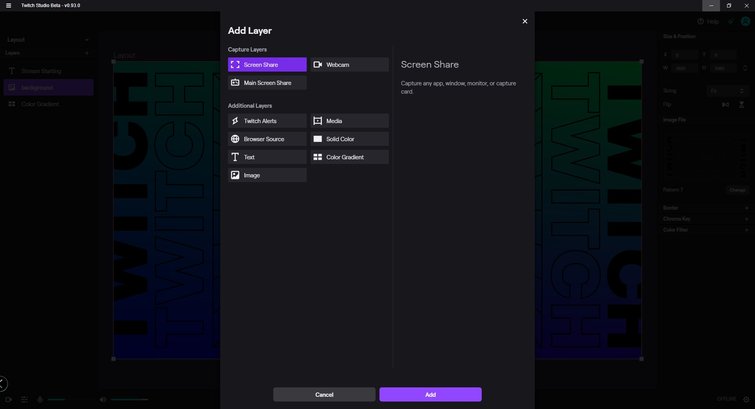
Task: Expand the Border section
Action: coord(705,208)
